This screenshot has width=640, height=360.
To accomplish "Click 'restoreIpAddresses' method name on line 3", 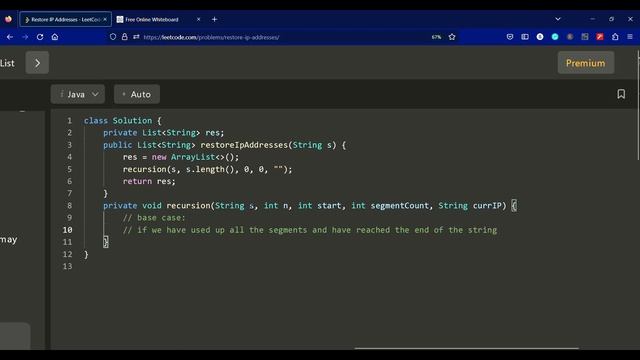I will [x=244, y=145].
